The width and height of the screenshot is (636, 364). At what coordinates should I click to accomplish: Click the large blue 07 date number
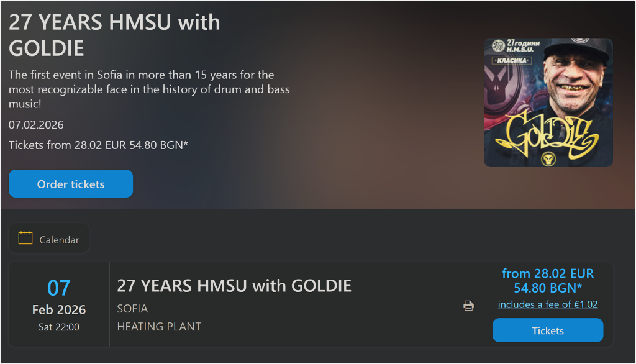pos(59,288)
